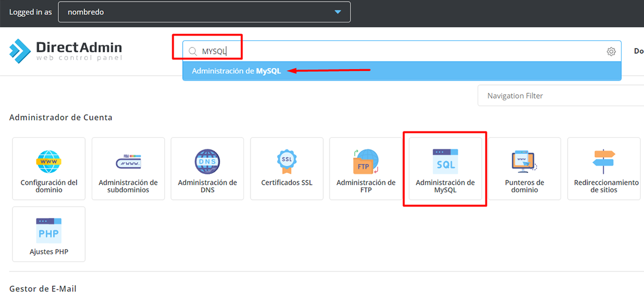The image size is (644, 297).
Task: Open Administración de FTP icon
Action: tap(366, 162)
